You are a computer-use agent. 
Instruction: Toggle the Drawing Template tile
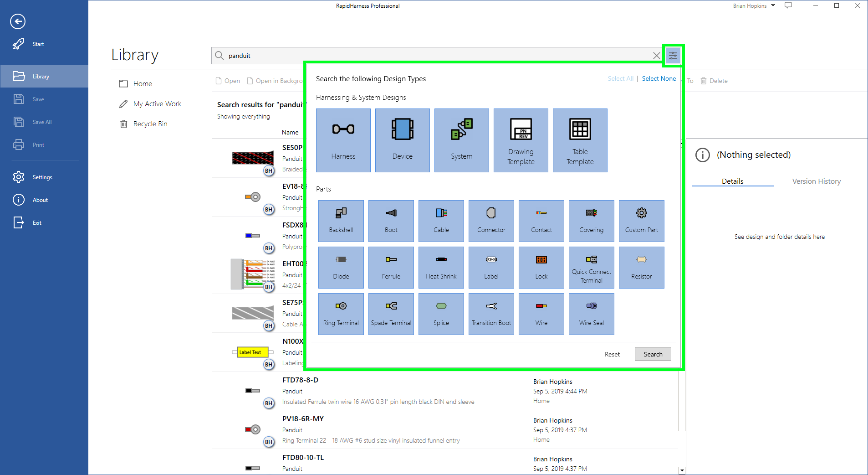click(x=521, y=140)
